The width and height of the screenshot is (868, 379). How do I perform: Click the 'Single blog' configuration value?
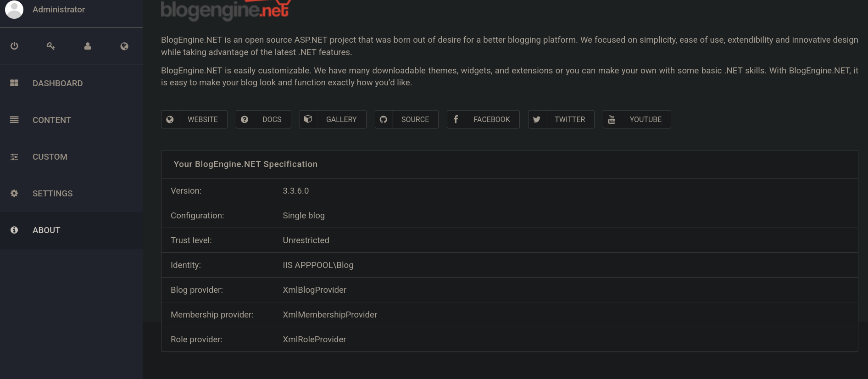tap(304, 216)
